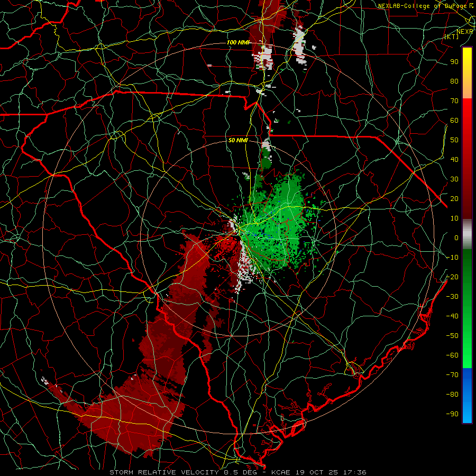Select the -40 value on the velocity scale
Screen dimensions: 476x476
click(452, 316)
